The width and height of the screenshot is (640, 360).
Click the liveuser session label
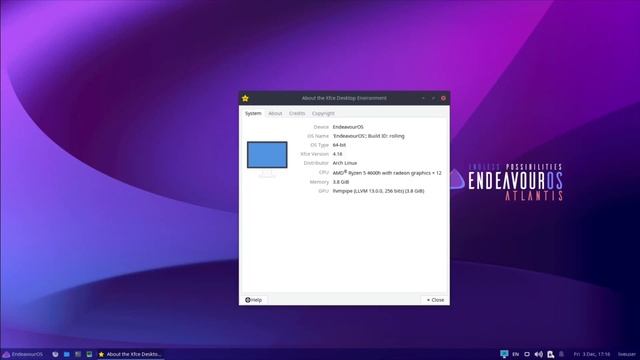[627, 354]
